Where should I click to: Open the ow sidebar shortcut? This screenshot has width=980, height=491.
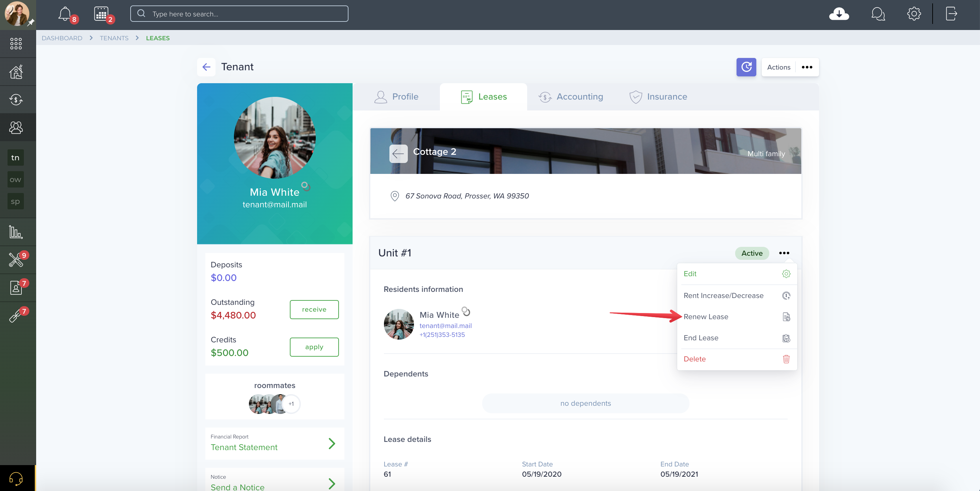(15, 179)
